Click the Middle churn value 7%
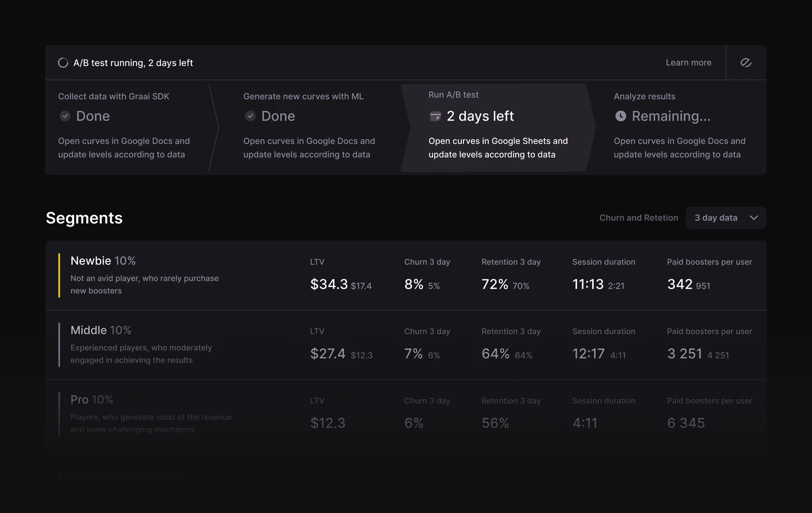 (414, 354)
